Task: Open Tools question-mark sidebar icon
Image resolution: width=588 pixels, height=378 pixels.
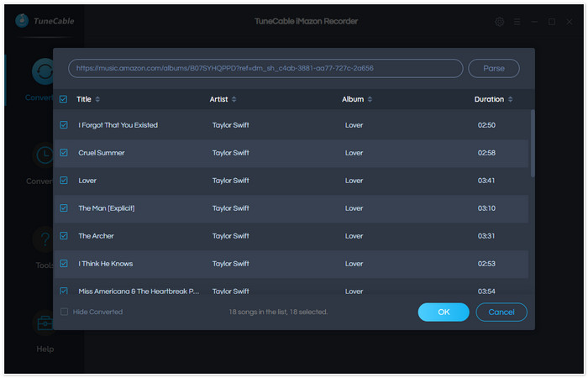Action: tap(45, 239)
